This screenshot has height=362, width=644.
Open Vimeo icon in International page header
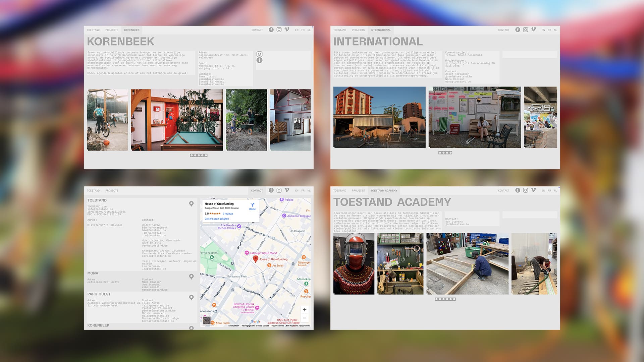pos(533,30)
